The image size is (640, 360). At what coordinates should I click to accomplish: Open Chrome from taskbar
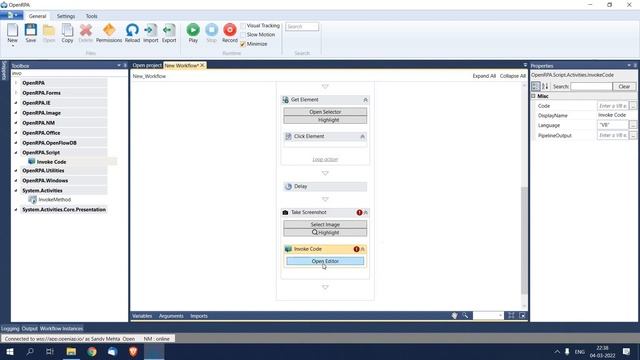pyautogui.click(x=92, y=351)
